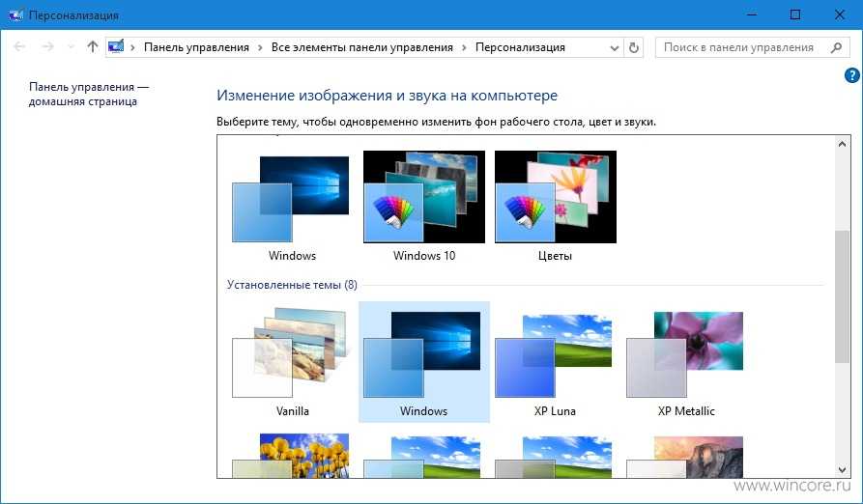Select the XP Luna theme
Viewport: 863px width, 504px height.
(556, 362)
